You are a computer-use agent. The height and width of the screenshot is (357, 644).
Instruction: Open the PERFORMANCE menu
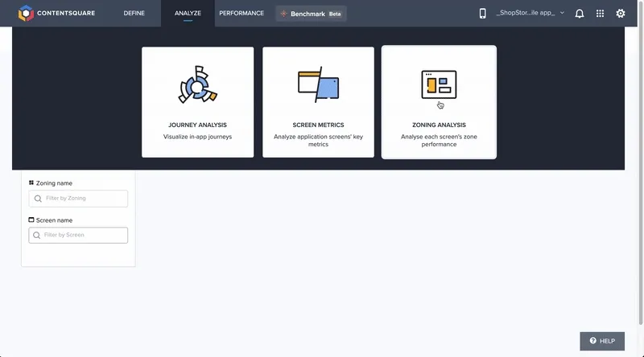242,14
